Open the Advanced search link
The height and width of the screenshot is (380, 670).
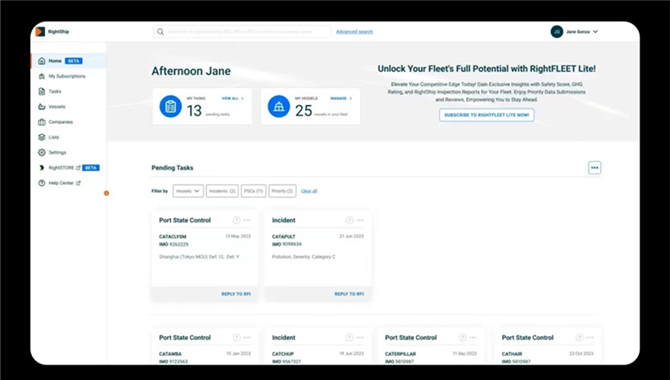354,32
